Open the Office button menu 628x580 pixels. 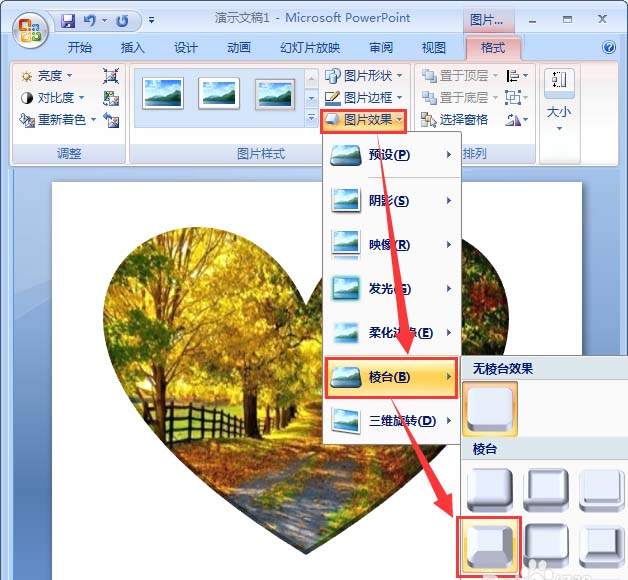point(30,30)
